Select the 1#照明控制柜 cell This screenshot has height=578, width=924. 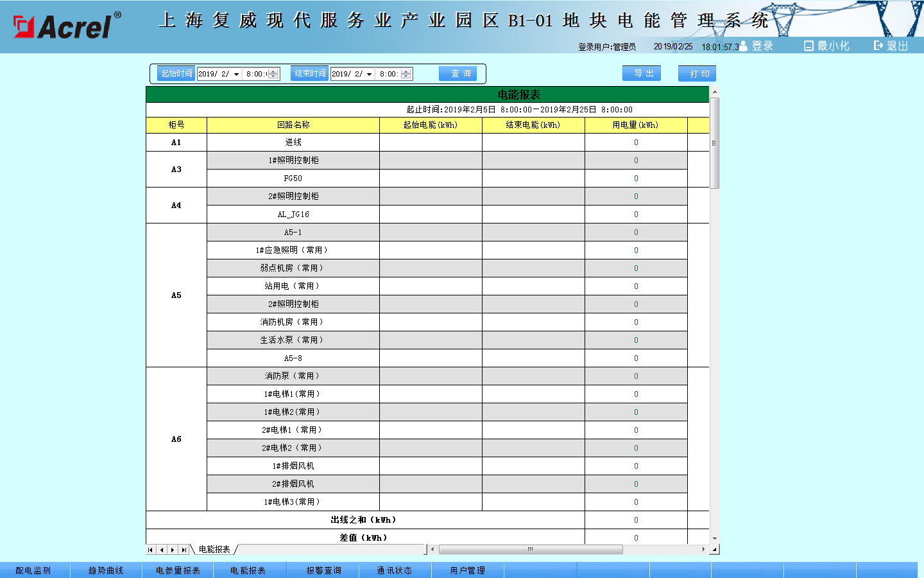[x=293, y=161]
